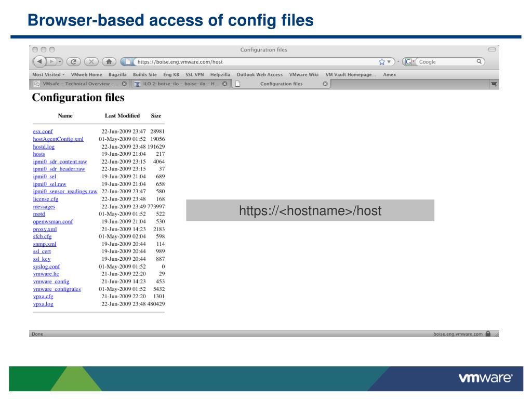Close the iLO 2 boise-ilo tab

tap(224, 84)
